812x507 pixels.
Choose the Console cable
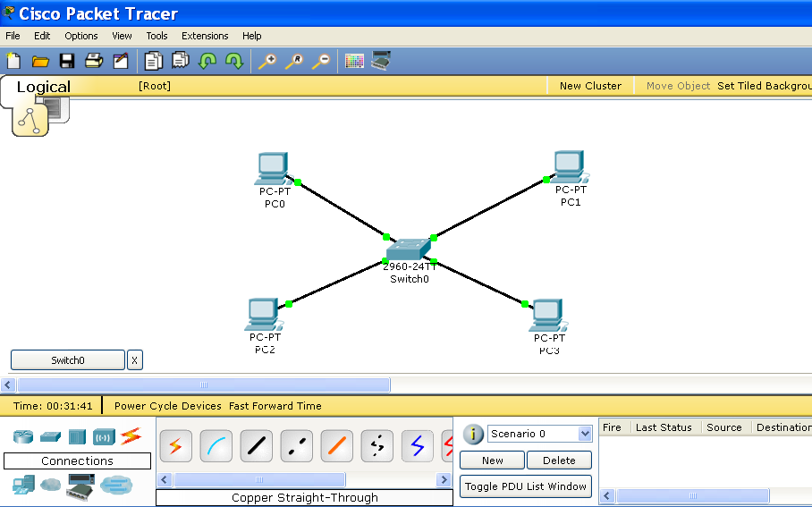[x=216, y=446]
